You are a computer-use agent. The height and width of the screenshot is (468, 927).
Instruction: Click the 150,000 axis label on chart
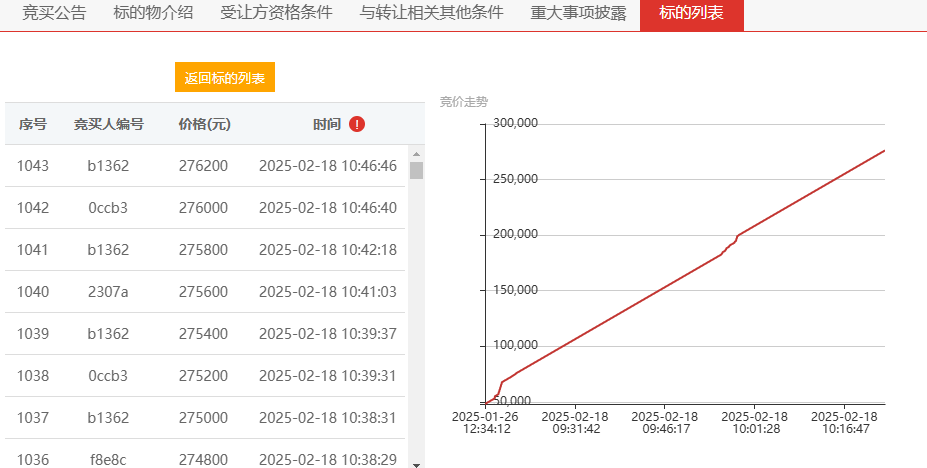[516, 290]
